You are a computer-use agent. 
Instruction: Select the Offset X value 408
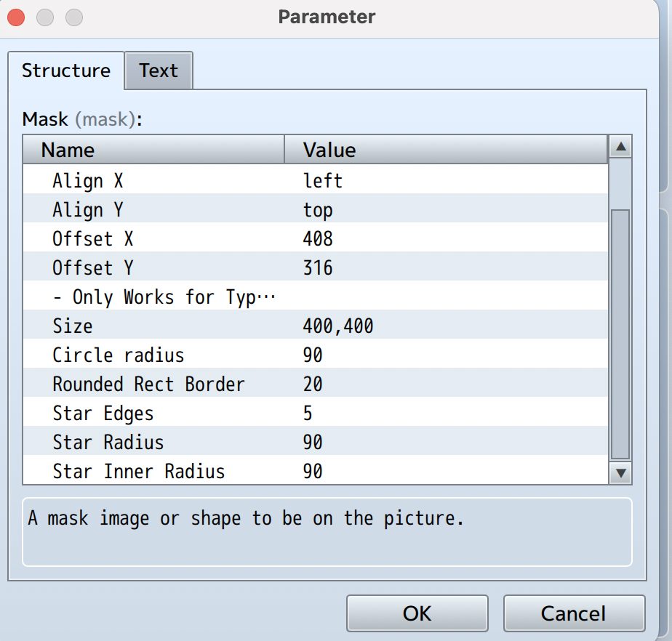tap(318, 239)
